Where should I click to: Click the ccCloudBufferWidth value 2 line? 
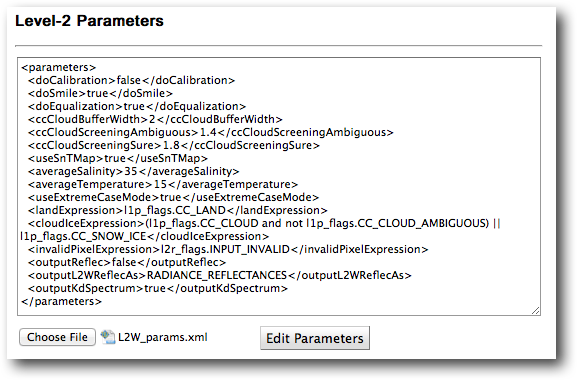[155, 119]
